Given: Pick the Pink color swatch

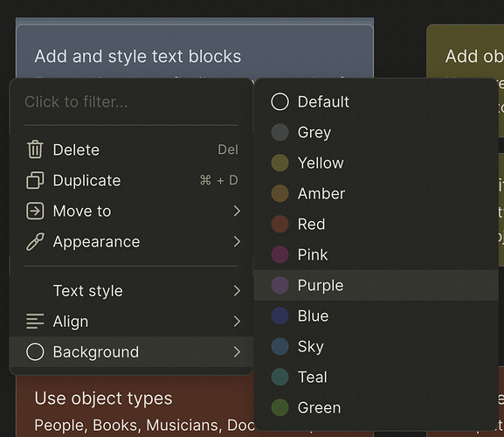Looking at the screenshot, I should (280, 254).
